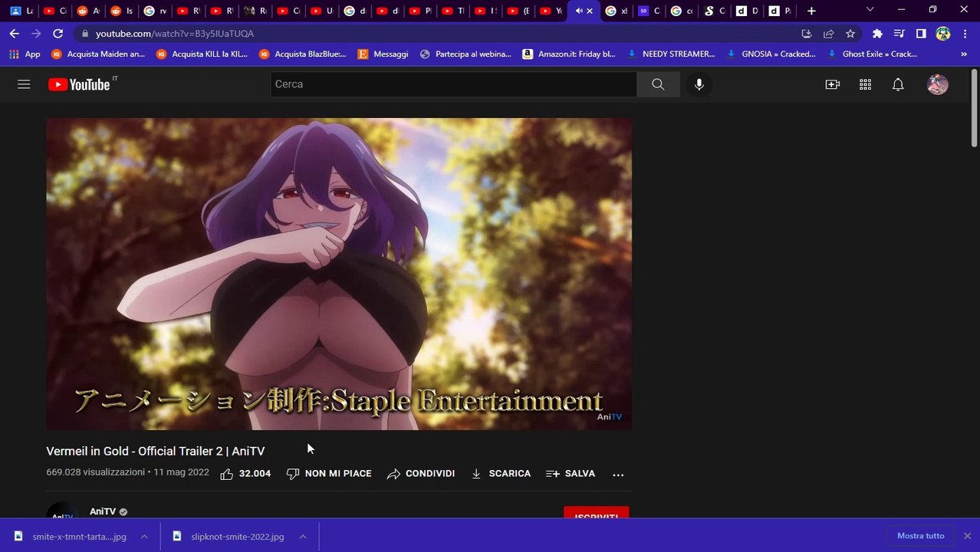This screenshot has width=980, height=552.
Task: Open the downloaded slipknot-smite-2022.jpg file
Action: [x=229, y=537]
